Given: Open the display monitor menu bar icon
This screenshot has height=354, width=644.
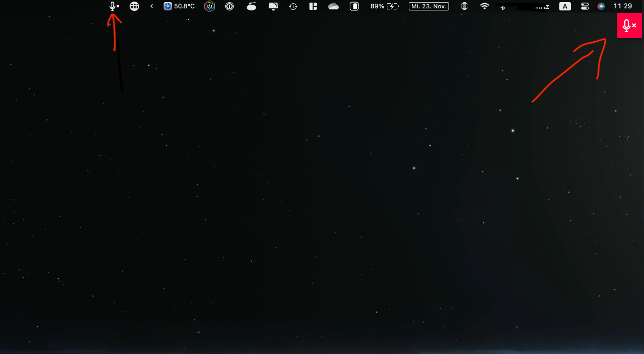Looking at the screenshot, I should point(273,6).
